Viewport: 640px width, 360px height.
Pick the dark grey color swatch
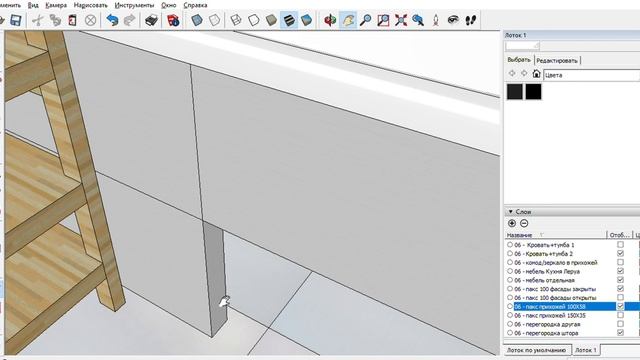coord(515,91)
